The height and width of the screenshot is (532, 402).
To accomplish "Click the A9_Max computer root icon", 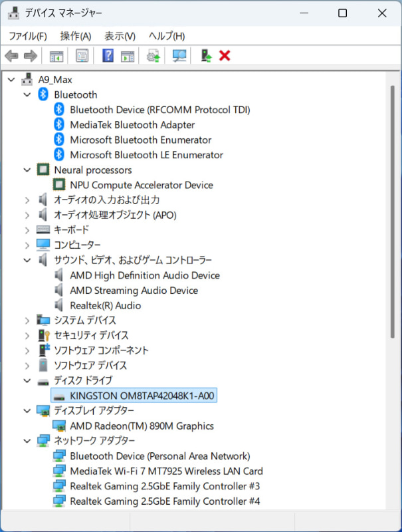I will tap(27, 79).
